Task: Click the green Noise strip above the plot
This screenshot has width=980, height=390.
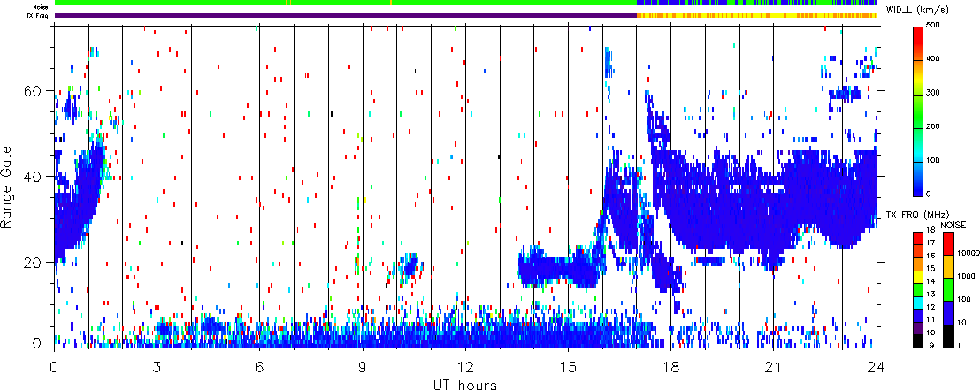Action: pos(346,4)
